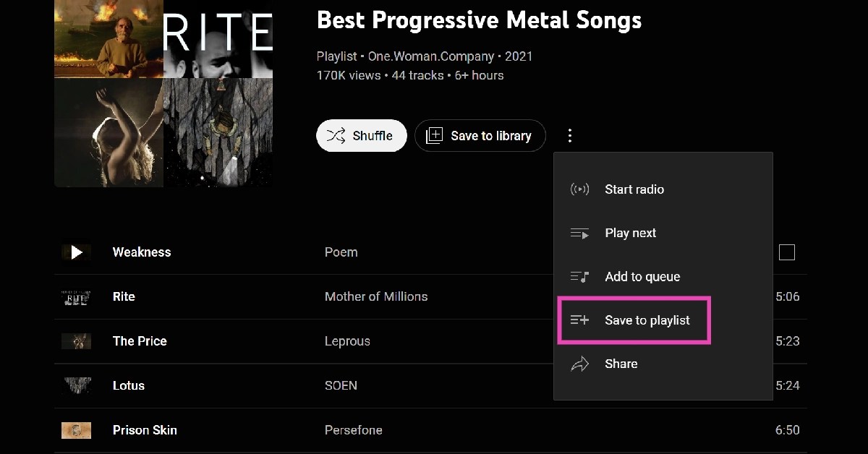Image resolution: width=868 pixels, height=454 pixels.
Task: Click the Shuffle button
Action: click(361, 135)
